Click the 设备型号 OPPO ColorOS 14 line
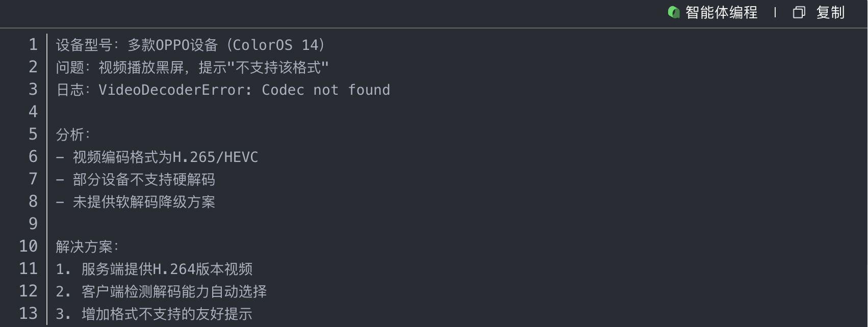868x327 pixels. 190,45
